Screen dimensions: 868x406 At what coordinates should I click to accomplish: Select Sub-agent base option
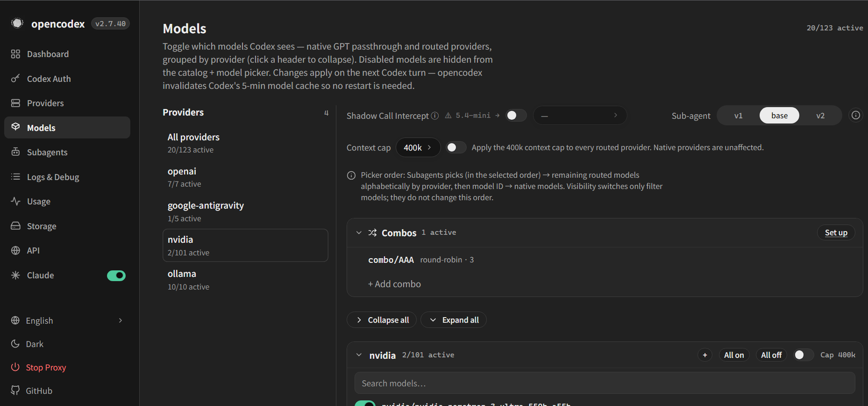(779, 116)
